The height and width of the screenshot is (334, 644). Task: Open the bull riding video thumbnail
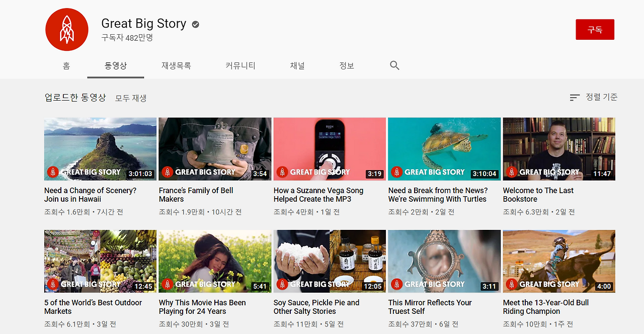(559, 262)
